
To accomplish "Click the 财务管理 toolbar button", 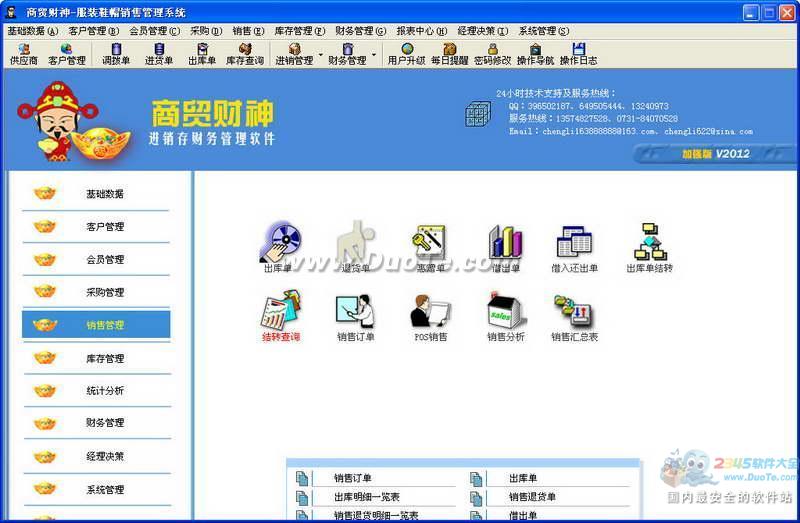I will coord(347,55).
